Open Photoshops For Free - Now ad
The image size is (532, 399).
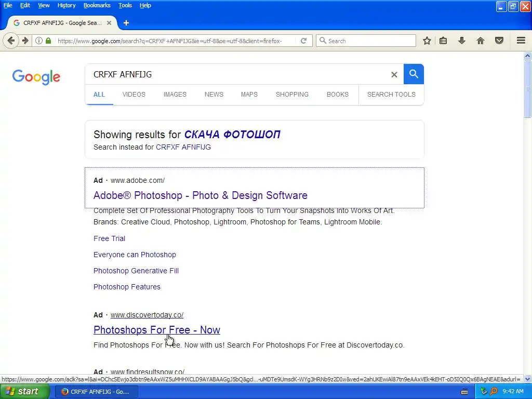(157, 330)
